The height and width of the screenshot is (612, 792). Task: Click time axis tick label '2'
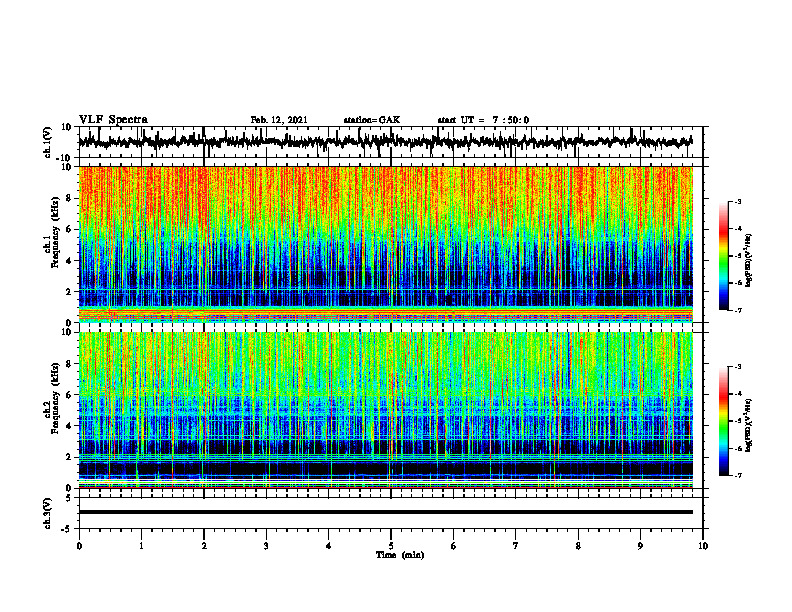coord(204,546)
